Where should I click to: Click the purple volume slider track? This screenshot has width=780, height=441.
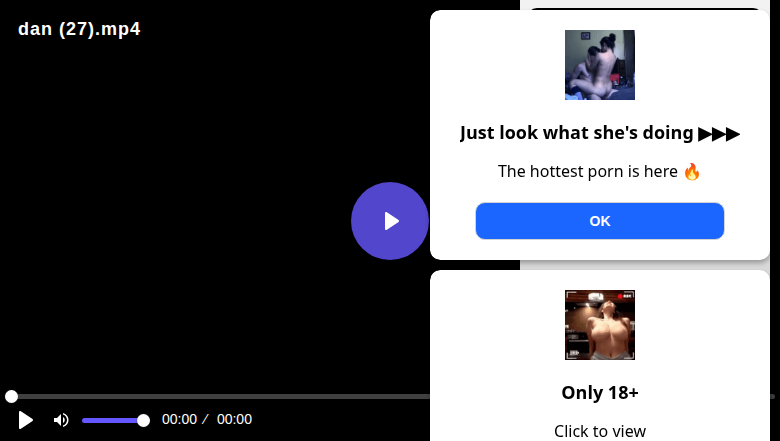point(112,421)
